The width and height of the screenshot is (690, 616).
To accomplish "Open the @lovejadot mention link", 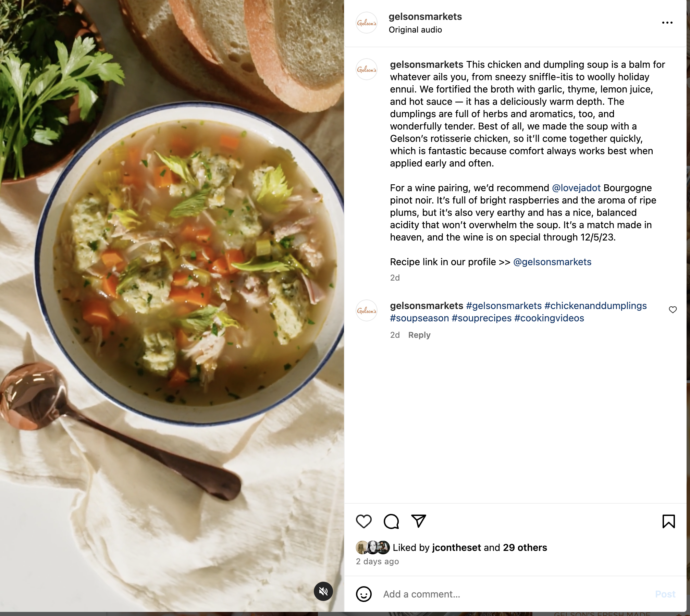I will click(x=576, y=188).
